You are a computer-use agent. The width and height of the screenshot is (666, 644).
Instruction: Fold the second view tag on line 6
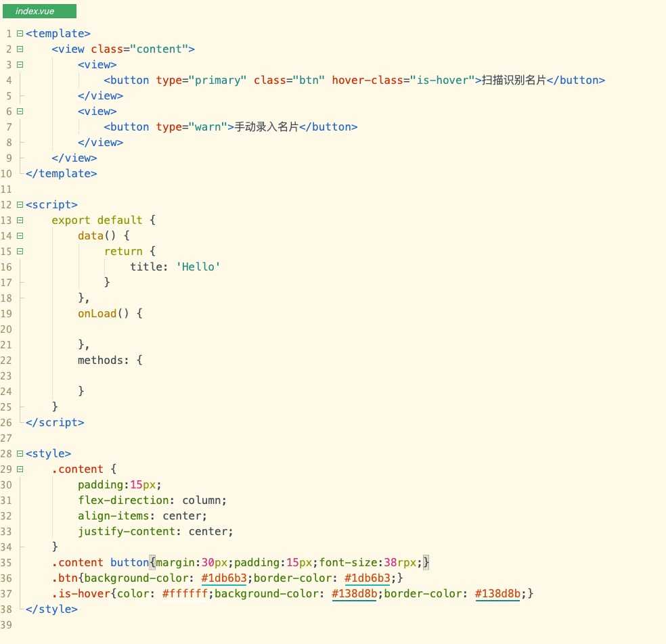[20, 111]
